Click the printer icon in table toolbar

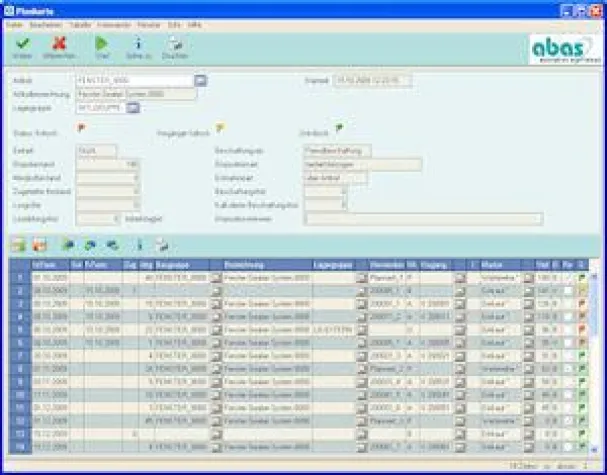click(161, 244)
